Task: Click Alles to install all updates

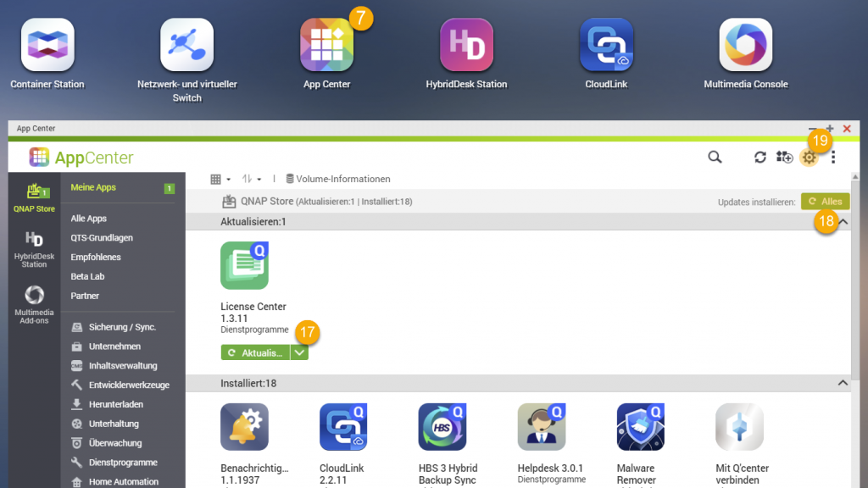Action: point(825,202)
